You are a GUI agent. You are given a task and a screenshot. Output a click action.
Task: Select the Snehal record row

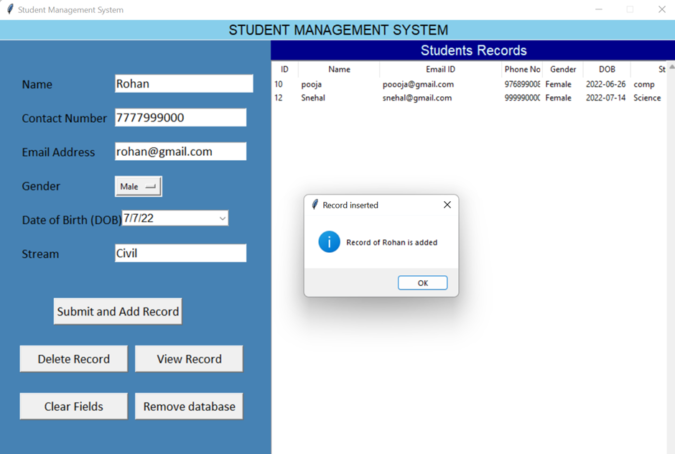pyautogui.click(x=469, y=98)
